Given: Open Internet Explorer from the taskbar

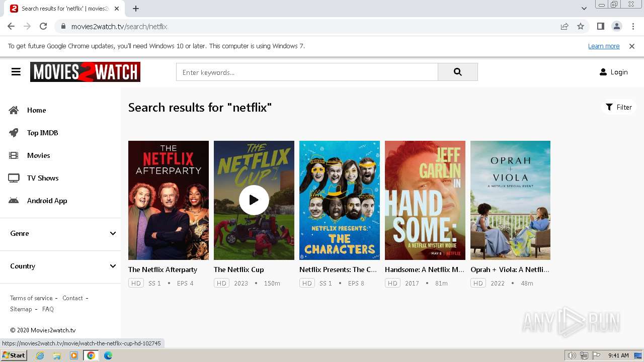Looking at the screenshot, I should 40,355.
